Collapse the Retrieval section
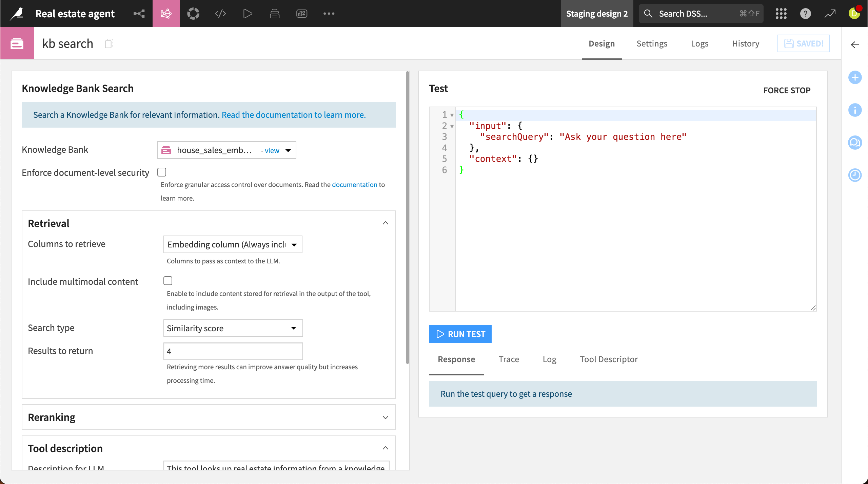868x484 pixels. coord(385,223)
